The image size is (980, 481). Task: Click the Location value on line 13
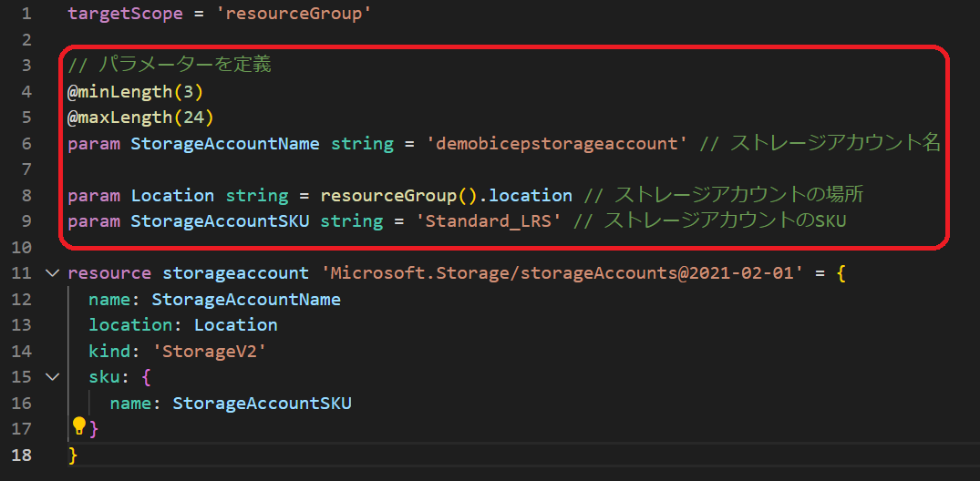(x=235, y=325)
